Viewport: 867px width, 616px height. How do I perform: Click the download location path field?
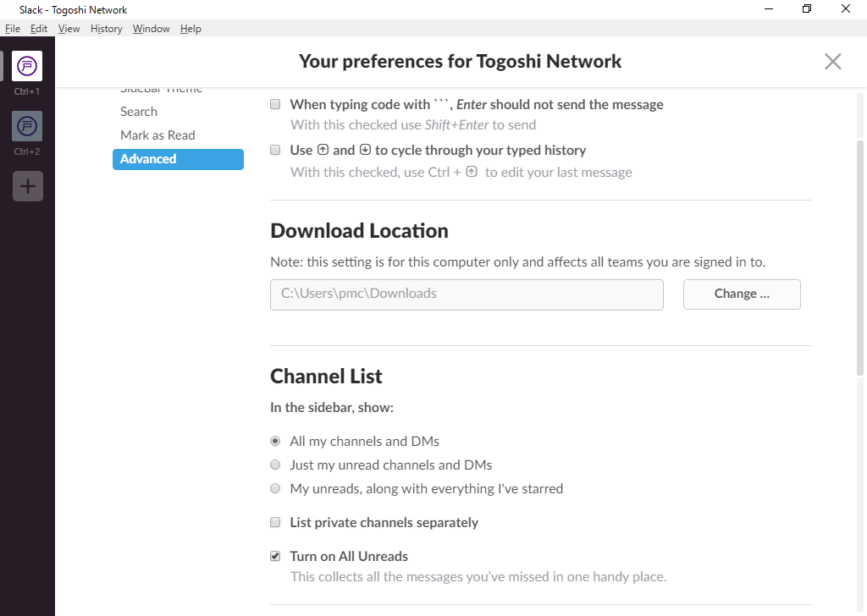467,294
